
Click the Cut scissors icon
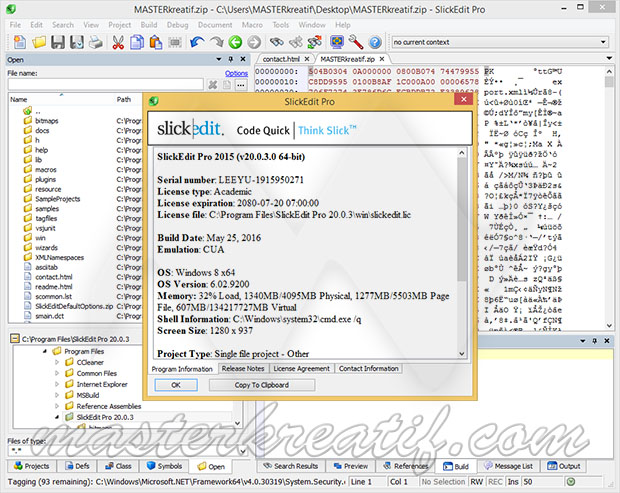[x=118, y=42]
